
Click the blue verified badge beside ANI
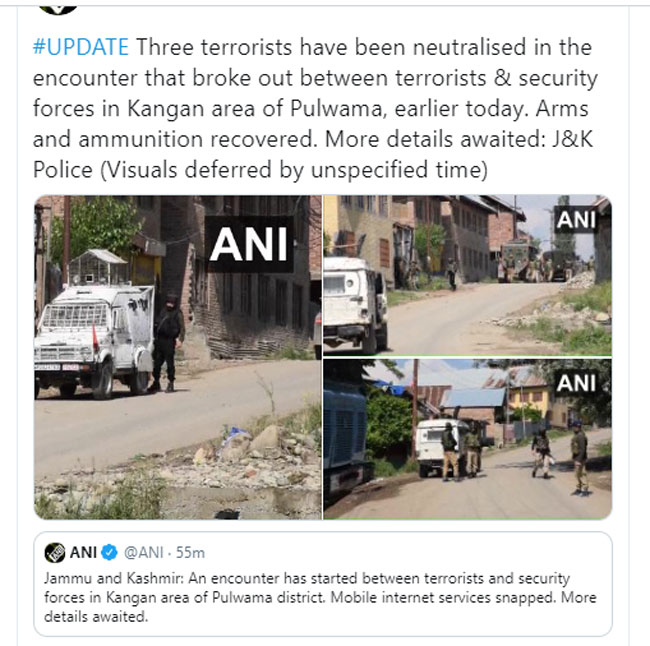[109, 553]
